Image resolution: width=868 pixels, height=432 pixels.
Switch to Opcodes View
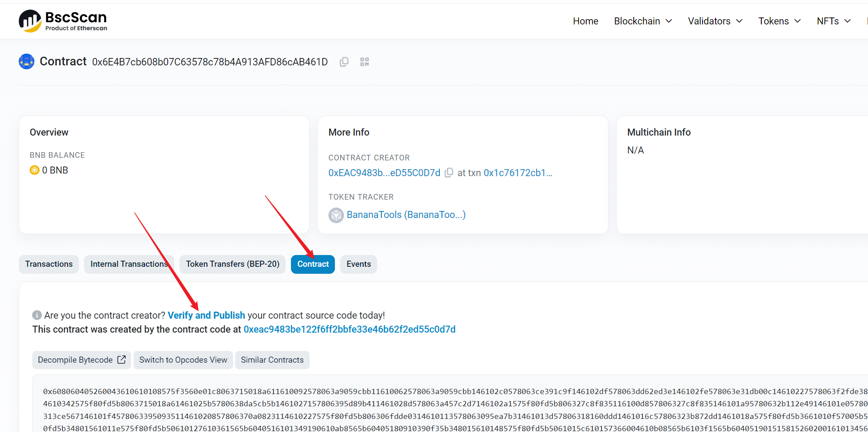pyautogui.click(x=183, y=360)
